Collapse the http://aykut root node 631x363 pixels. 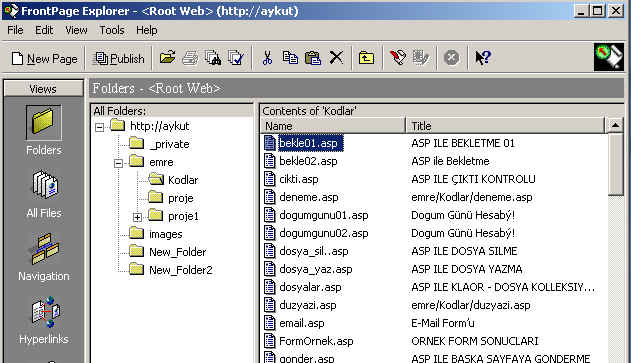pos(99,128)
